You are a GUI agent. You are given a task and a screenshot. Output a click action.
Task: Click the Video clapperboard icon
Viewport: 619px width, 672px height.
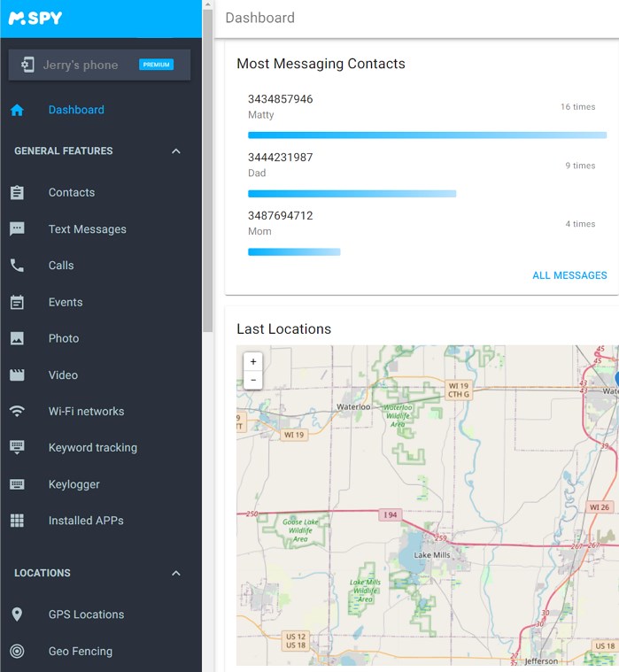(x=17, y=375)
